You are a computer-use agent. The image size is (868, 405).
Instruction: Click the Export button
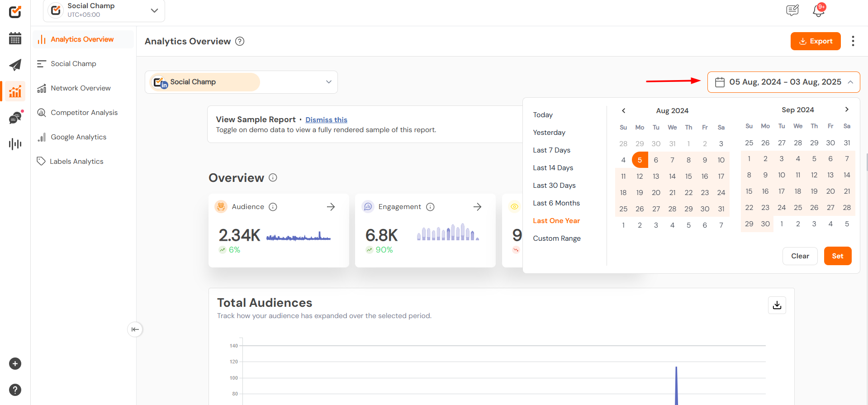[x=816, y=41]
